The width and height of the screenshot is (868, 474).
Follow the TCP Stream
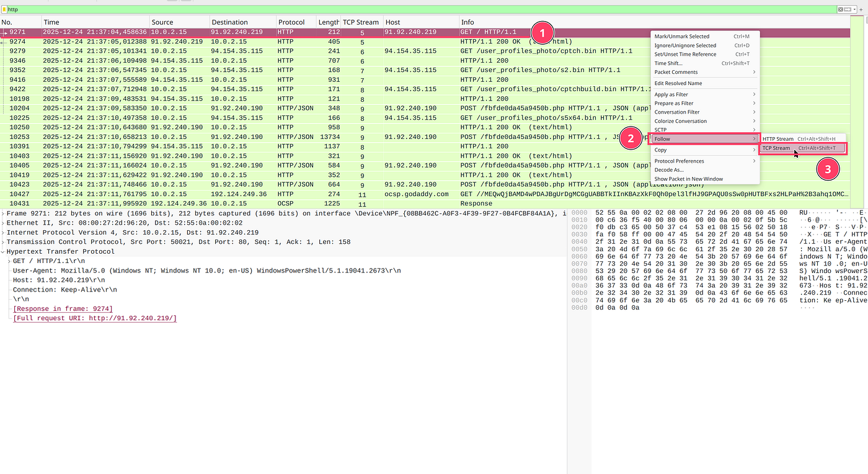pyautogui.click(x=803, y=148)
